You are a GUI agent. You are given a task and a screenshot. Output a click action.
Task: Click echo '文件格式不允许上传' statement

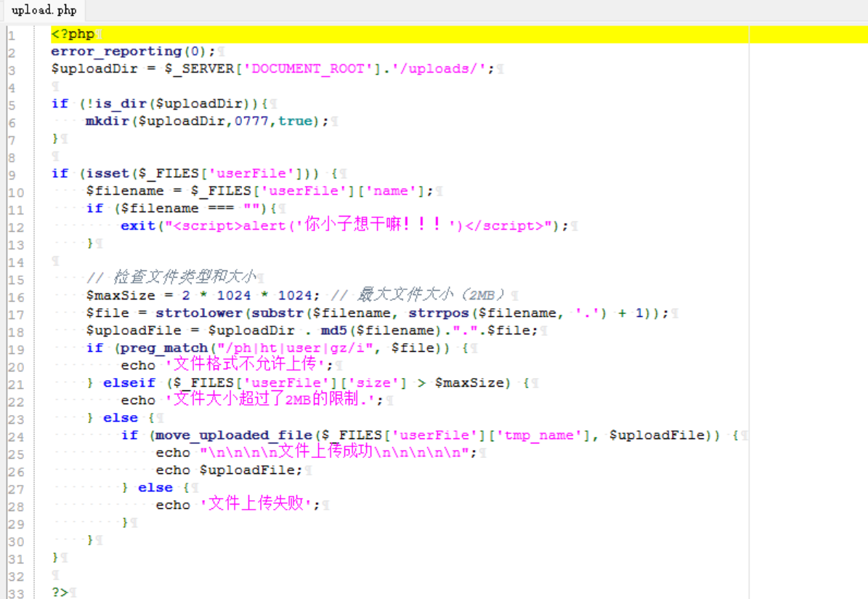pyautogui.click(x=227, y=365)
